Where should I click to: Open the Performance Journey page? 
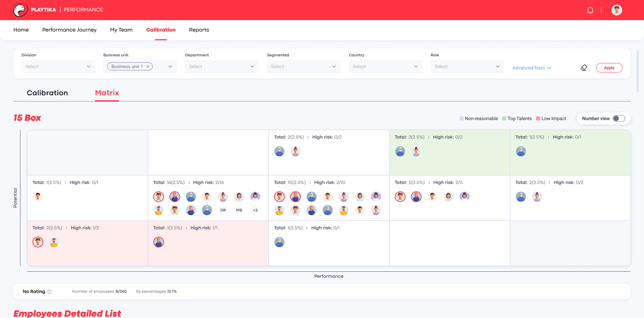coord(69,30)
